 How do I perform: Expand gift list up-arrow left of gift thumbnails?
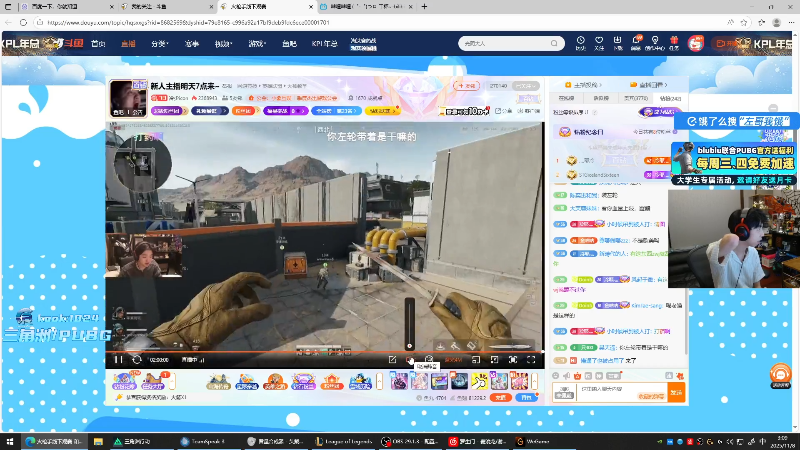[x=379, y=381]
